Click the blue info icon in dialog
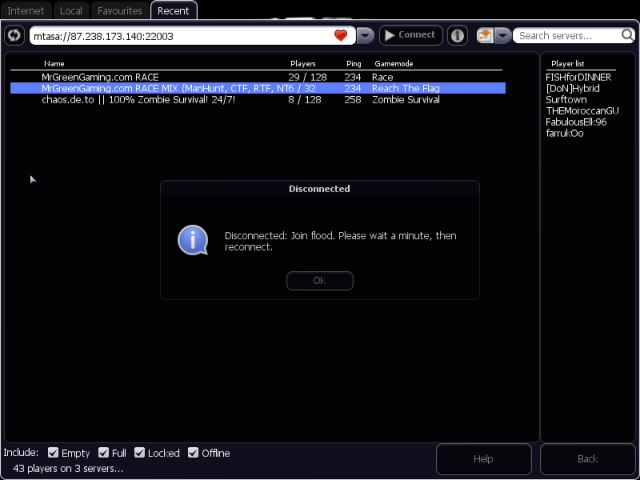The height and width of the screenshot is (480, 640). (193, 240)
